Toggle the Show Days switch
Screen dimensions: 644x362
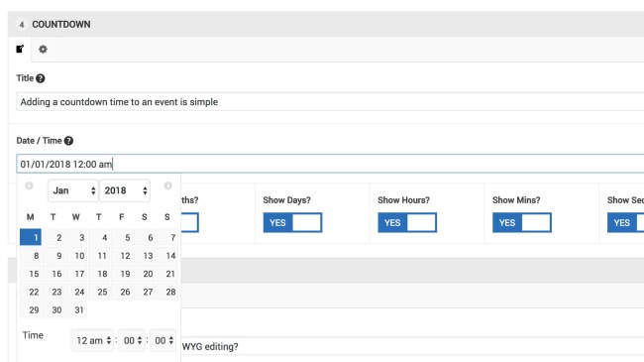click(292, 222)
